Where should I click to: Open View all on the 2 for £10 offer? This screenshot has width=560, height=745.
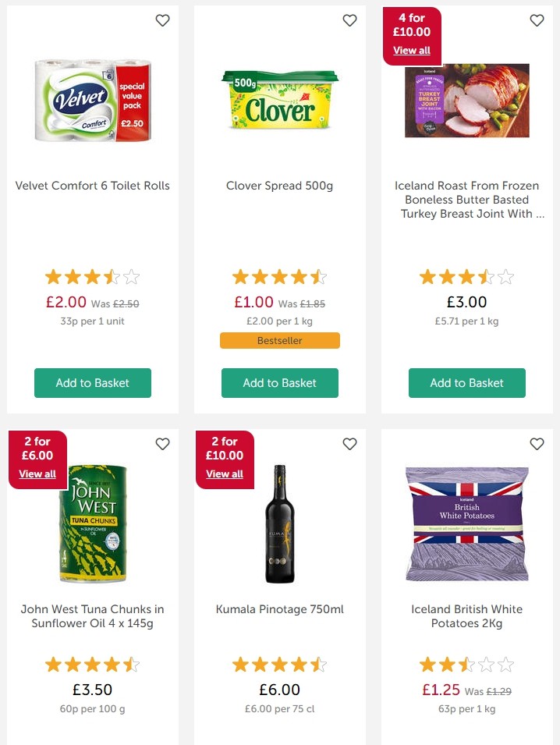coord(225,474)
